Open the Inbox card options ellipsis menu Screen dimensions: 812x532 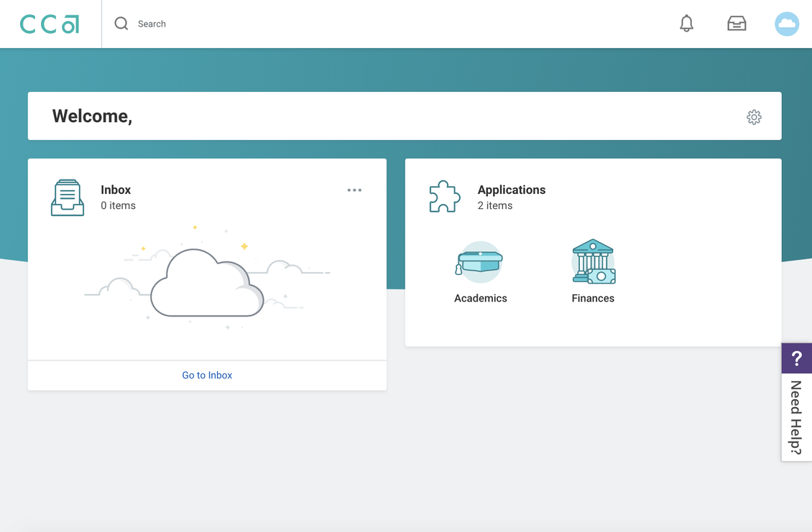(354, 190)
